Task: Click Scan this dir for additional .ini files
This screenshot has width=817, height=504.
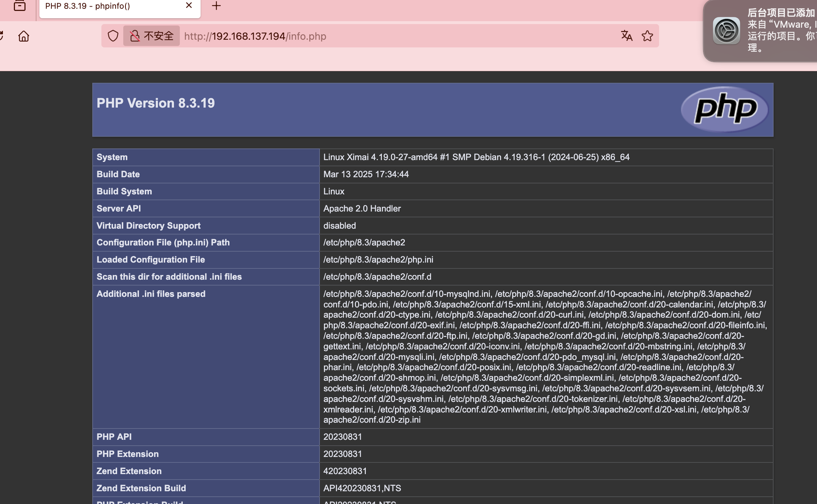Action: [x=169, y=277]
